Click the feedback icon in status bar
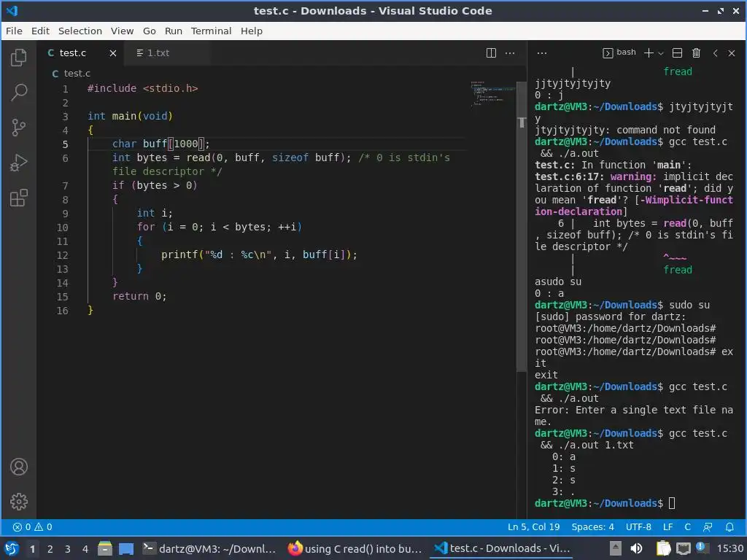The height and width of the screenshot is (560, 747). coord(708,526)
